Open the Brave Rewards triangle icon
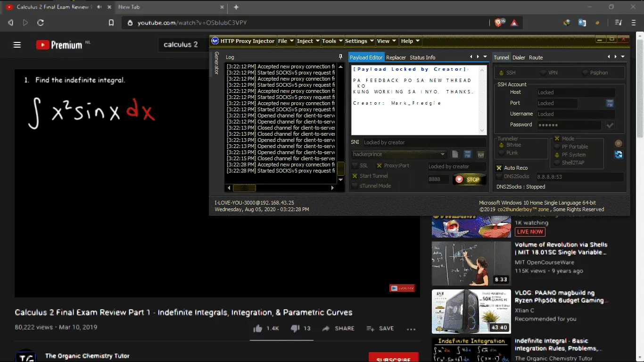The image size is (644, 362). point(514,23)
